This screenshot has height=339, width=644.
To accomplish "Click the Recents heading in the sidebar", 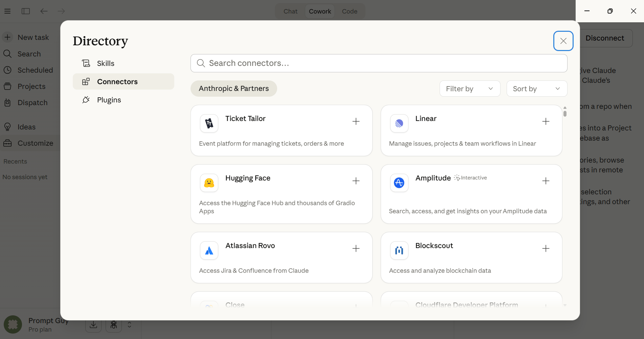I will [15, 162].
